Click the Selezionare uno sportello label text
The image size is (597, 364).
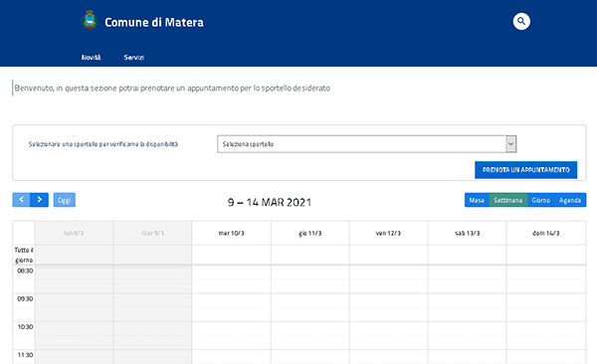pos(103,144)
